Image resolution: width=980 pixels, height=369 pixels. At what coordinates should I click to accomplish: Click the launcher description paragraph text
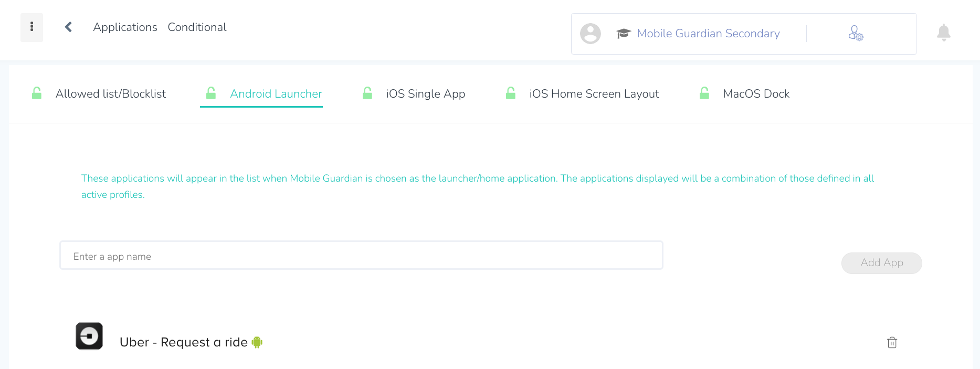pyautogui.click(x=478, y=186)
